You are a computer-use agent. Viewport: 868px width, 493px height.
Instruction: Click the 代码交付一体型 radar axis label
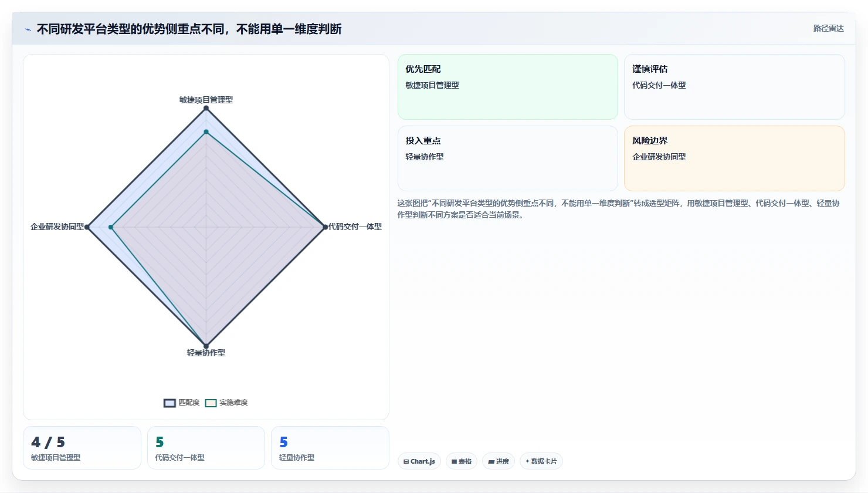click(x=355, y=227)
